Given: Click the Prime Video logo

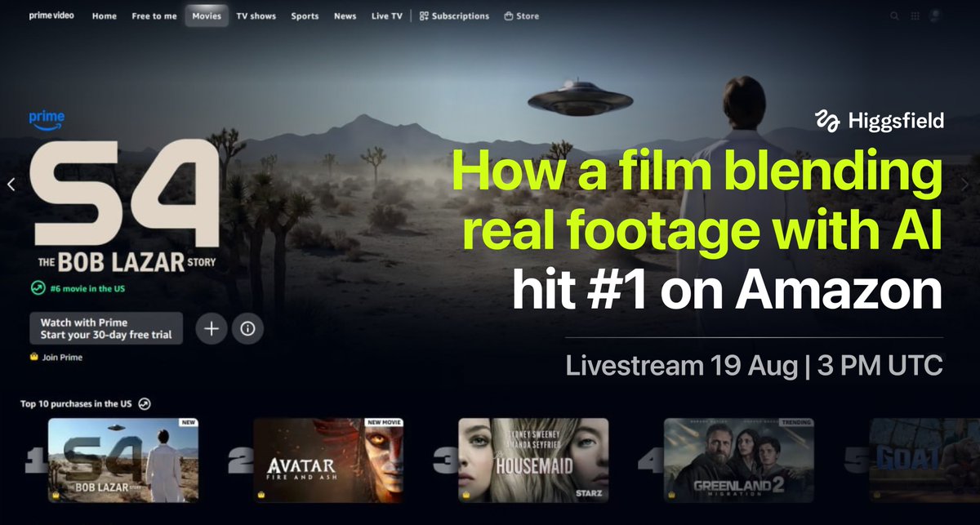Looking at the screenshot, I should (x=51, y=16).
